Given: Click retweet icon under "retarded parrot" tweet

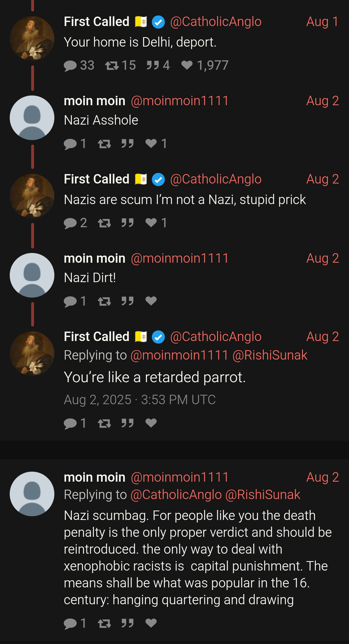Looking at the screenshot, I should [104, 423].
